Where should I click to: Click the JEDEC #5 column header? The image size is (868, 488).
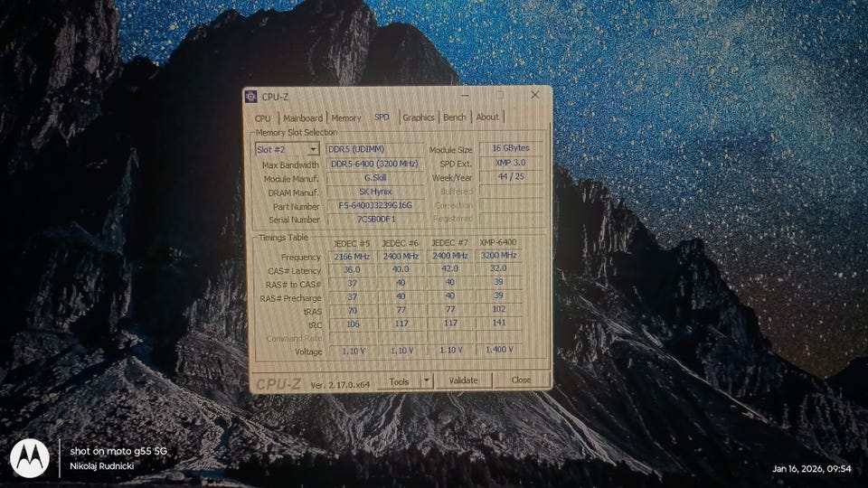(x=352, y=243)
